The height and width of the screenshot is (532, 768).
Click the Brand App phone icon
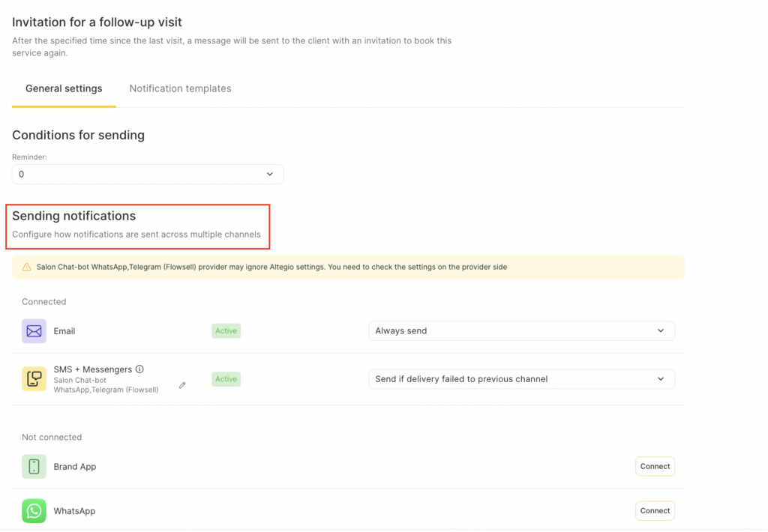(34, 466)
